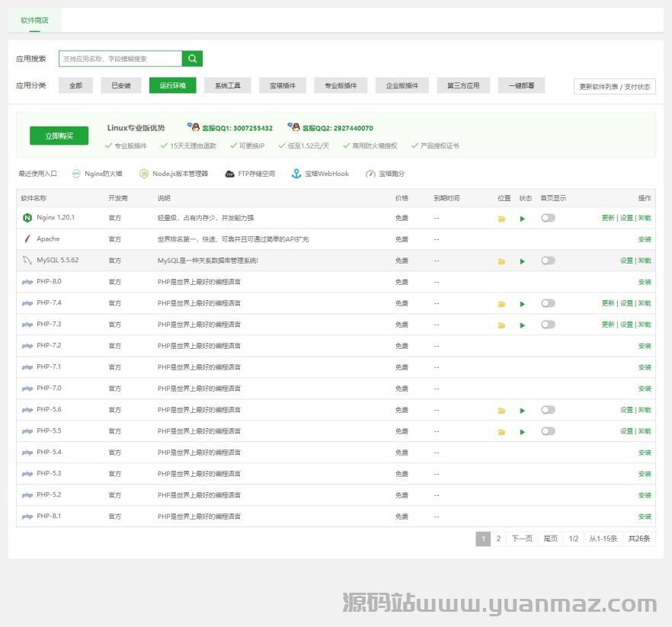672x627 pixels.
Task: Click the MySQL dolphin icon
Action: [x=27, y=260]
